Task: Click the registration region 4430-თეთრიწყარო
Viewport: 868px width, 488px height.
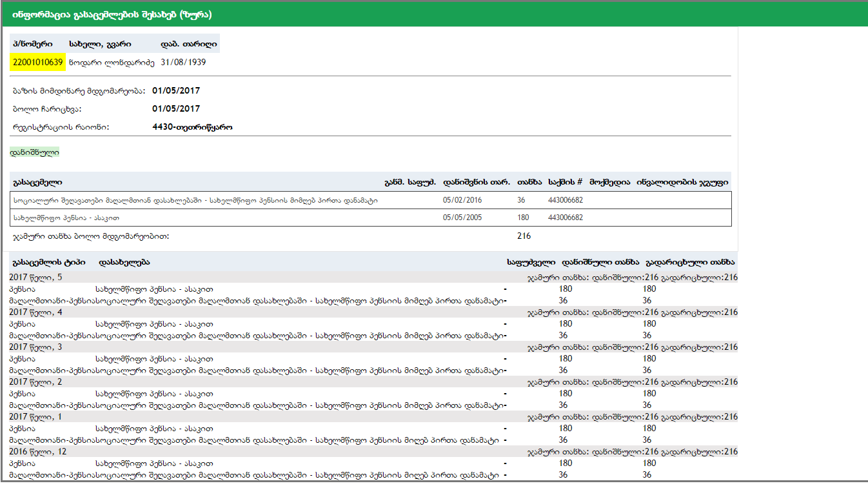Action: tap(192, 127)
